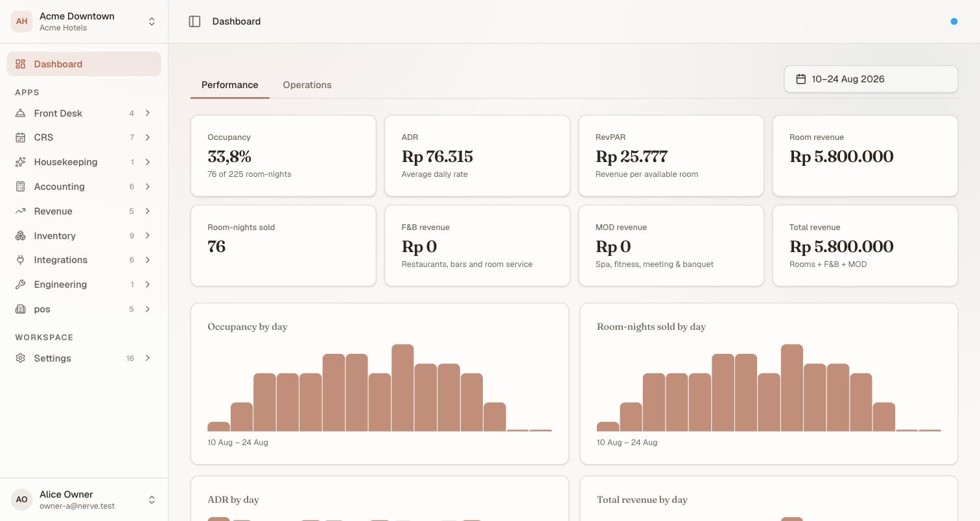Click the Total revenue by day heading
The width and height of the screenshot is (980, 521).
[x=642, y=500]
